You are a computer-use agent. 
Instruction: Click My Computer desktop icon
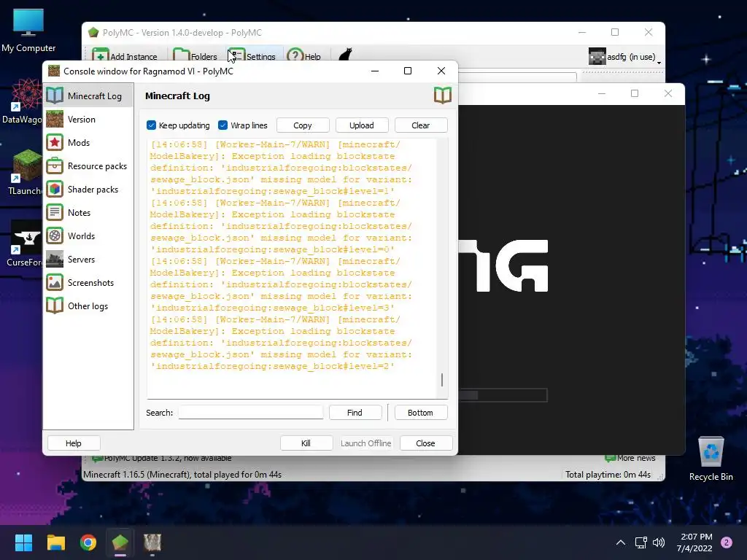coord(28,30)
